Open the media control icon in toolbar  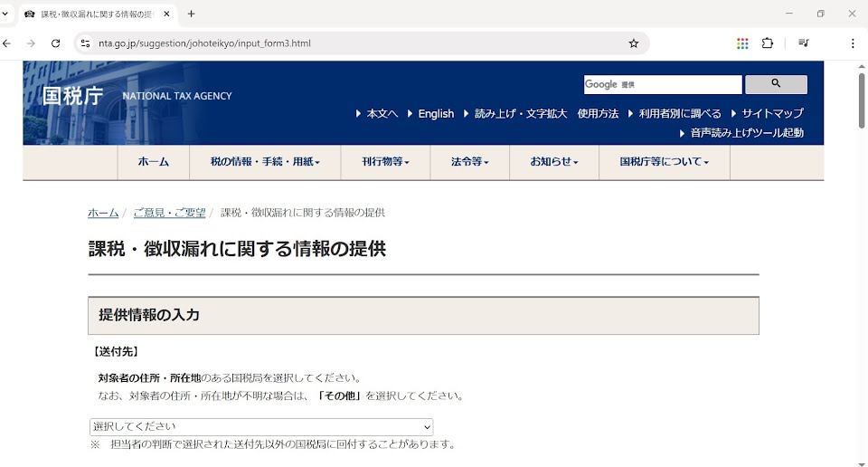click(803, 43)
